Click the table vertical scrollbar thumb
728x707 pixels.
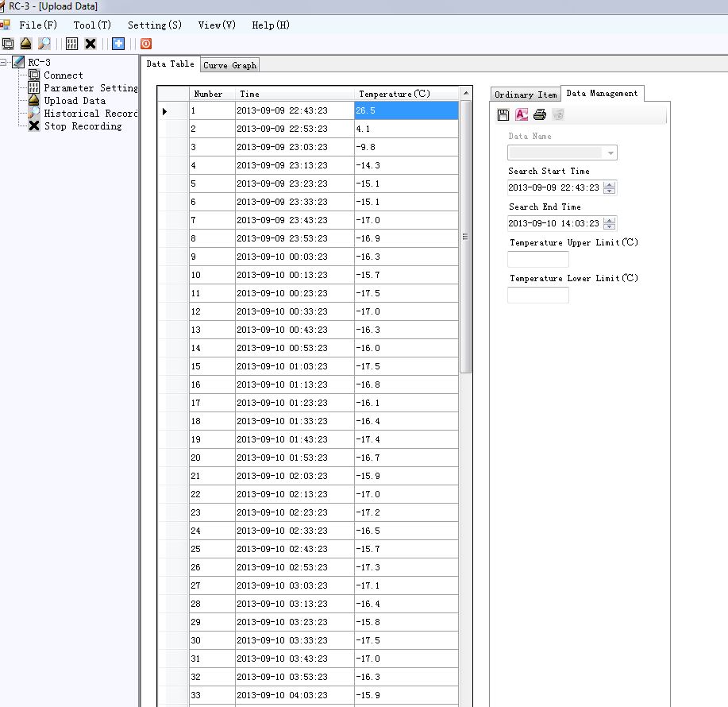466,237
